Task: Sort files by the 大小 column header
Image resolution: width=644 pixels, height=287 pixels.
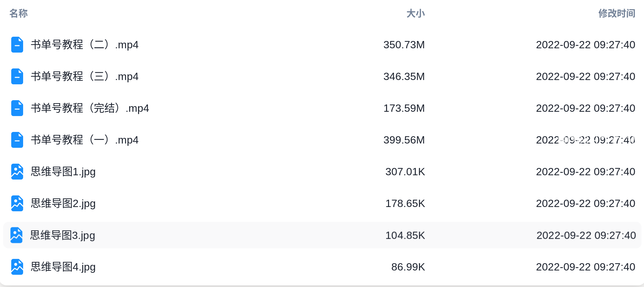Action: 415,13
